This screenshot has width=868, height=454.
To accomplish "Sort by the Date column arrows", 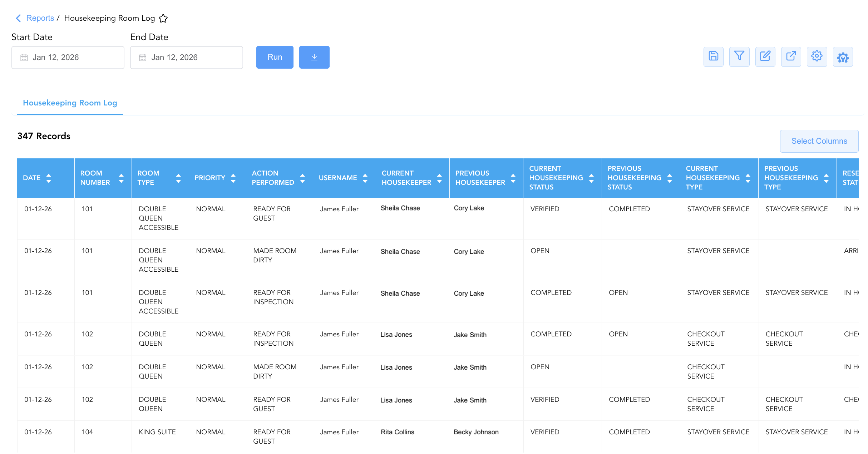I will tap(49, 178).
